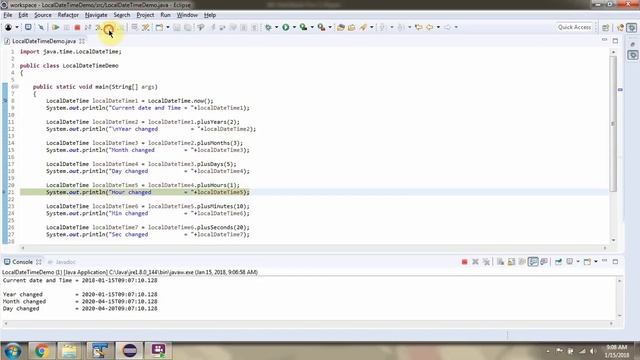Click the red Terminate button in main toolbar
Viewport: 640px width, 360px height.
point(77,27)
